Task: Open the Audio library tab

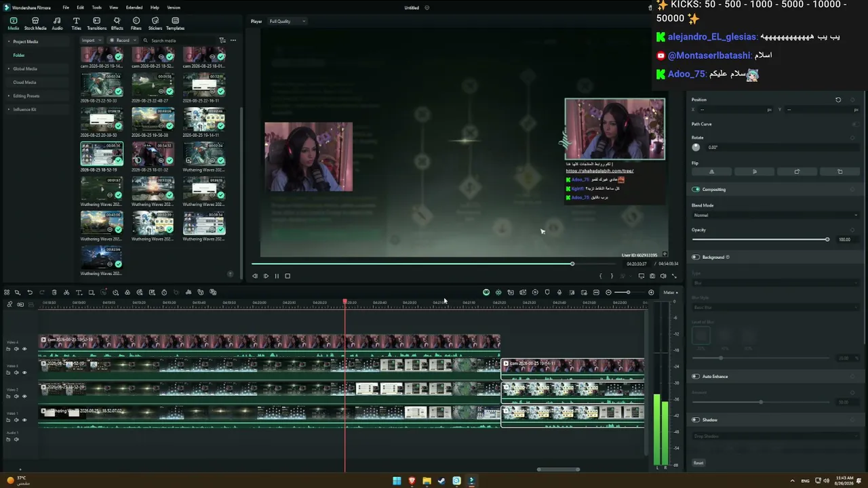Action: click(57, 24)
